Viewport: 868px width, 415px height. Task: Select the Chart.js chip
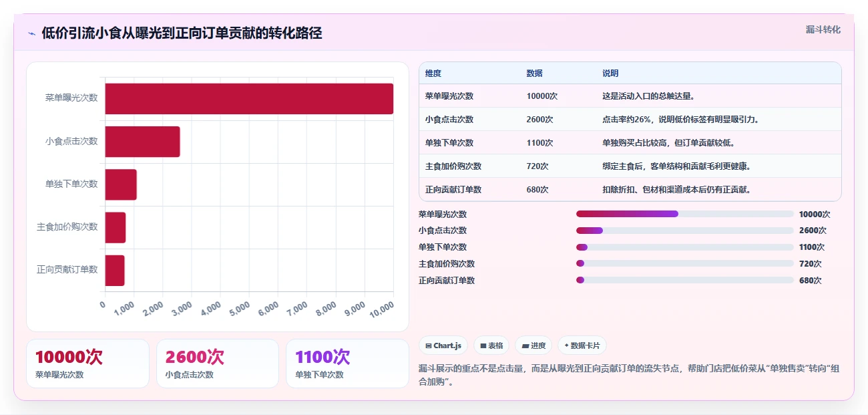[x=443, y=345]
